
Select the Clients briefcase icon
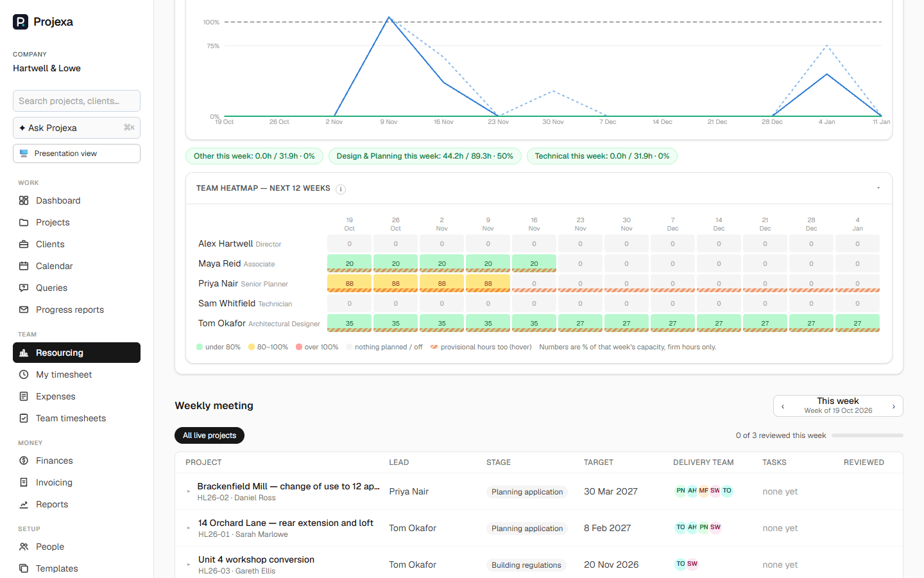coord(24,244)
